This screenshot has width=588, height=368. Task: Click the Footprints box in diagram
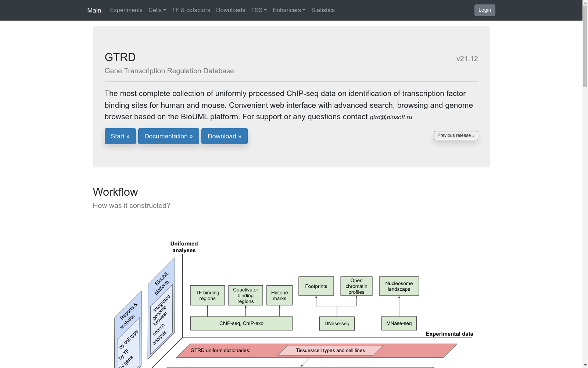coord(316,286)
